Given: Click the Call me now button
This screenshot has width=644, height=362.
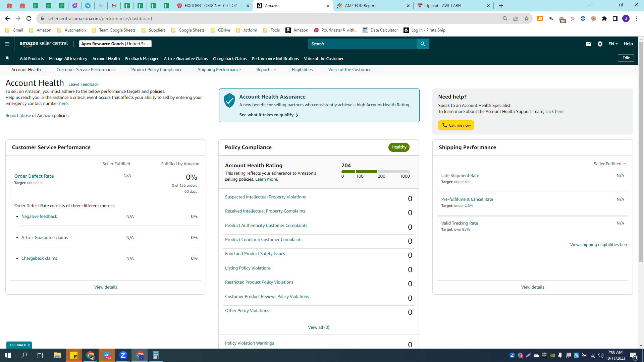Looking at the screenshot, I should point(456,125).
